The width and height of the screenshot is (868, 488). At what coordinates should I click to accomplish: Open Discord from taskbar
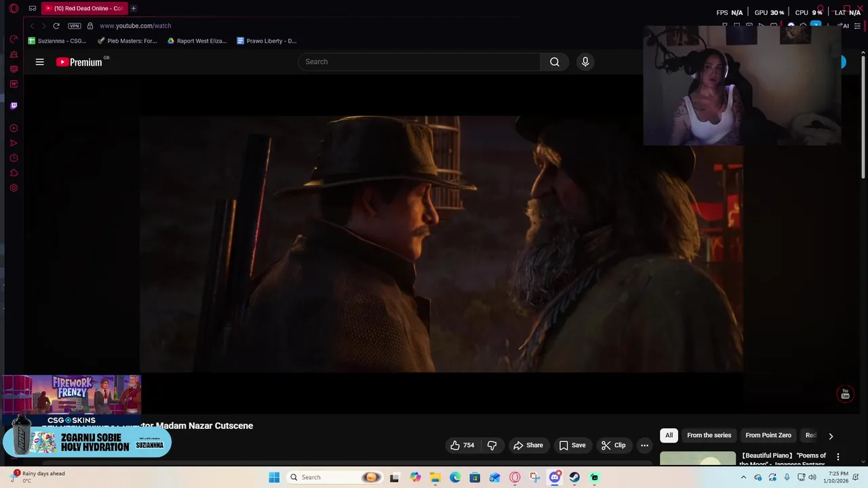point(555,477)
